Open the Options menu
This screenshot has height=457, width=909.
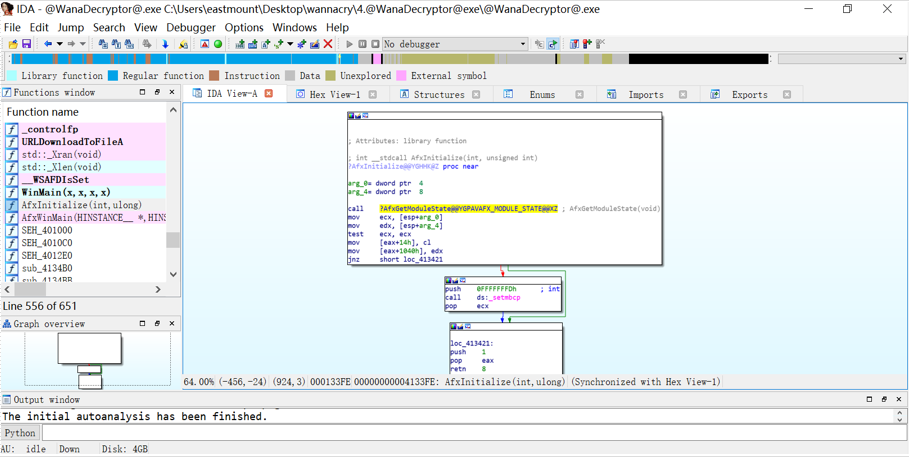click(244, 27)
